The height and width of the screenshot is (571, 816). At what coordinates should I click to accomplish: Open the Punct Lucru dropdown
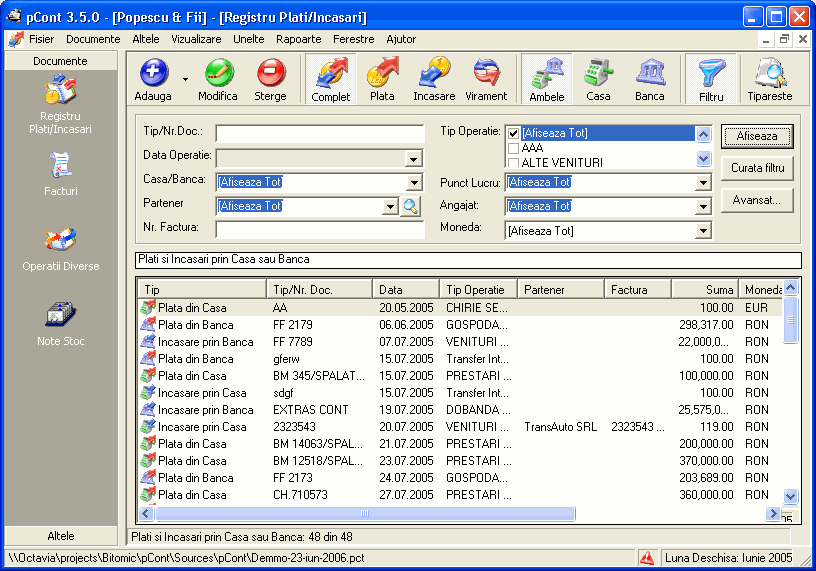[703, 183]
